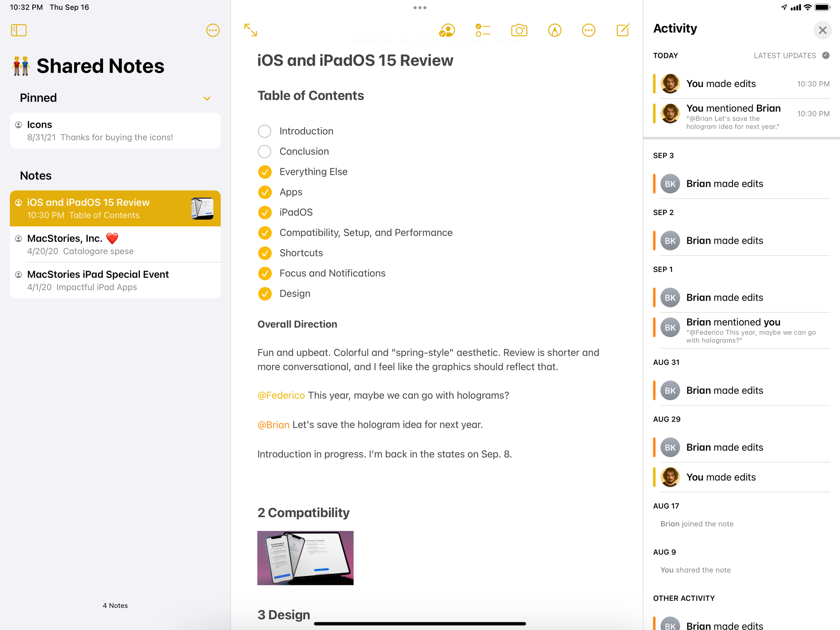Select the iOS and iPadOS 15 Review note
The height and width of the screenshot is (630, 840).
click(x=115, y=208)
